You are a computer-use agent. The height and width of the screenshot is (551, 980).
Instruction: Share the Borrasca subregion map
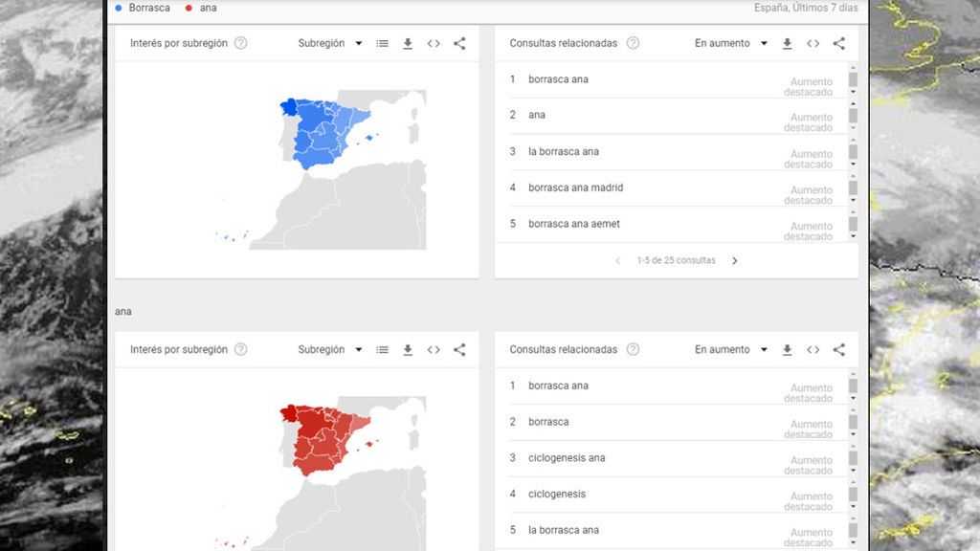pyautogui.click(x=459, y=43)
